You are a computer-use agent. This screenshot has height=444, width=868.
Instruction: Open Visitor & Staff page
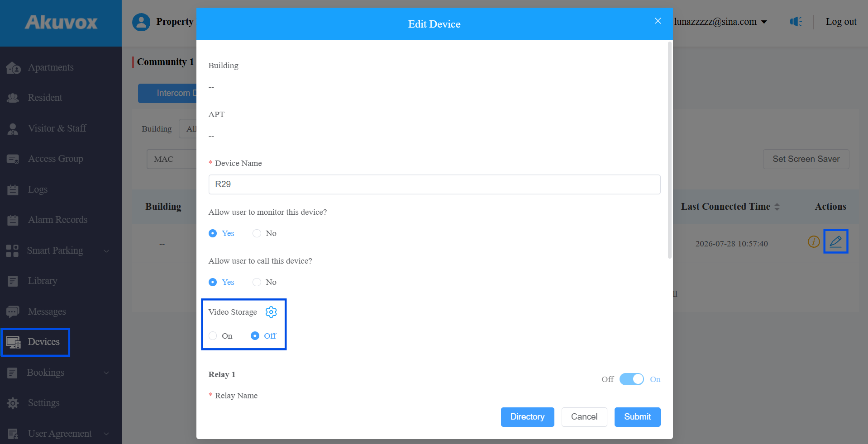point(57,128)
